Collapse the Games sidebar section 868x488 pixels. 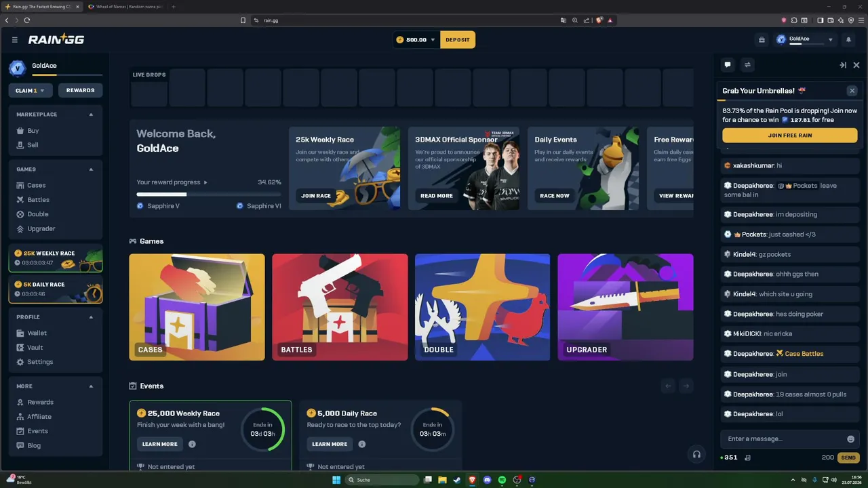(91, 169)
